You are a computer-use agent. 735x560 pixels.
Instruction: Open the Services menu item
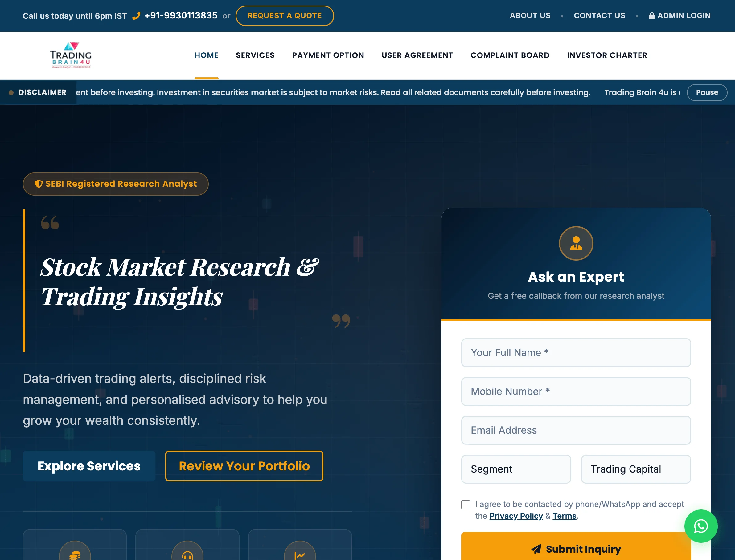[255, 55]
